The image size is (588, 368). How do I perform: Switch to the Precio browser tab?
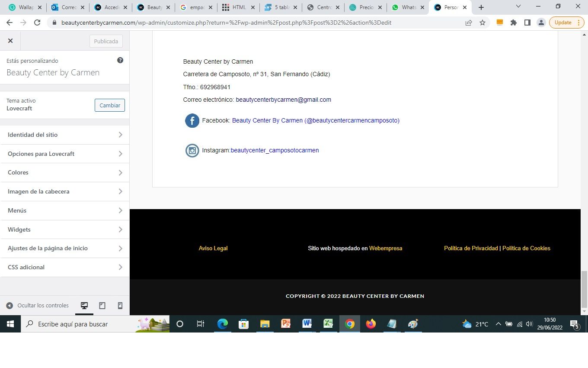(366, 7)
